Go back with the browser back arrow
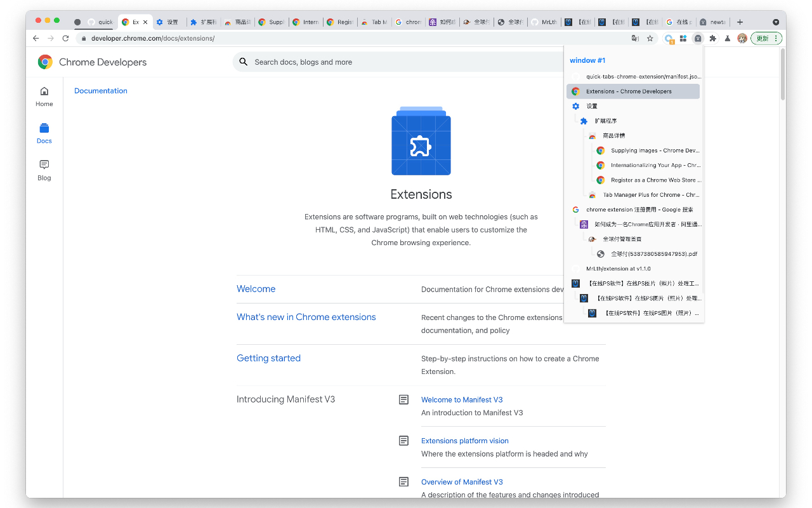Viewport: 812px width, 508px height. coord(36,38)
